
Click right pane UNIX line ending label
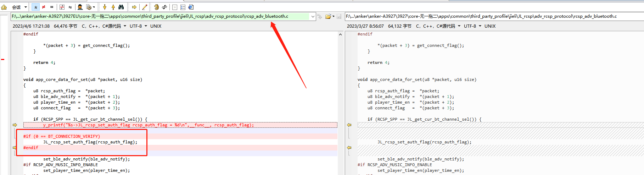coord(490,26)
